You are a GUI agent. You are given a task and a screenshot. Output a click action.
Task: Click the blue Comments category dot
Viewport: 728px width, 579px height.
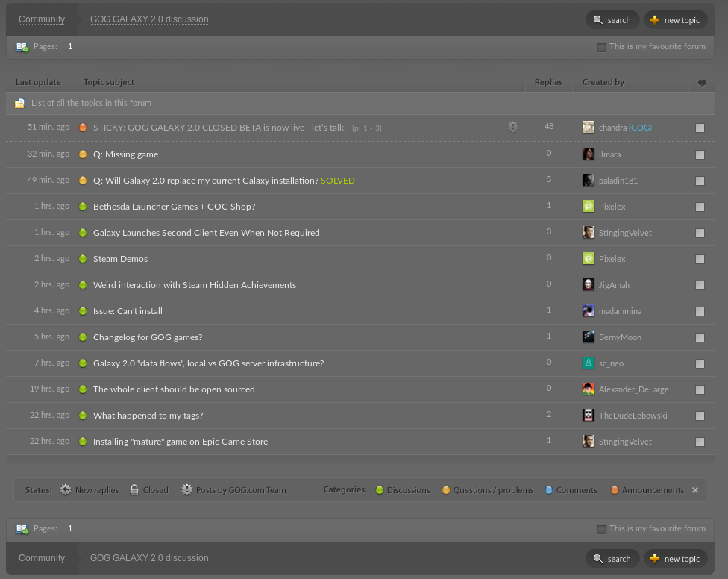tap(549, 490)
